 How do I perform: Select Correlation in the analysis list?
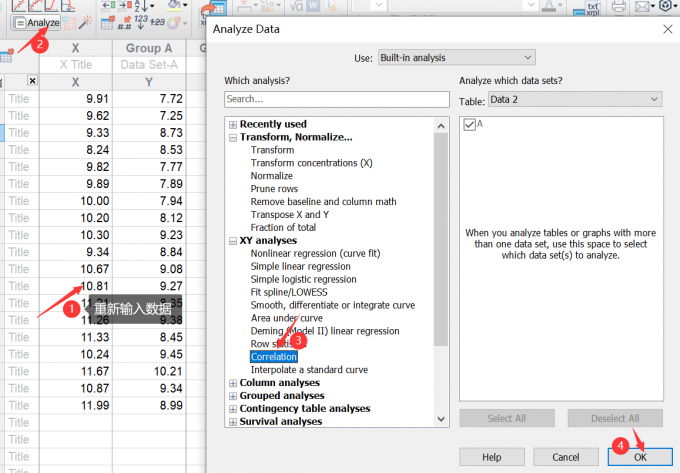(x=274, y=357)
